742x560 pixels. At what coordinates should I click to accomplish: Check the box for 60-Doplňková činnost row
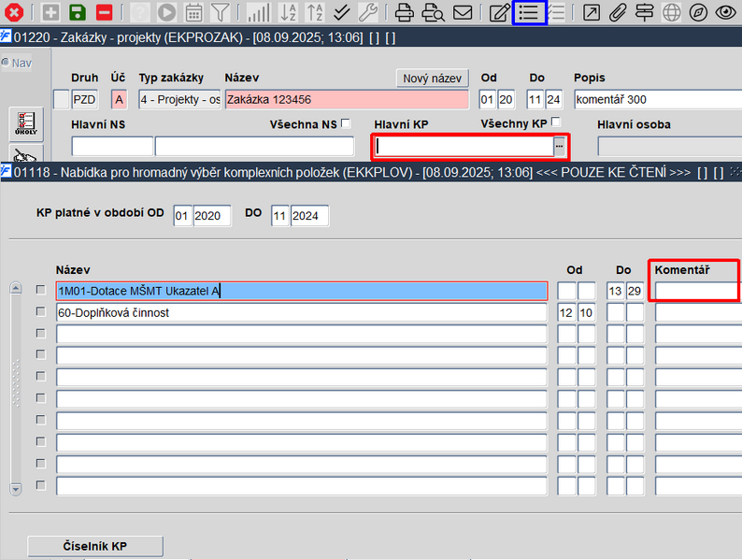[41, 311]
